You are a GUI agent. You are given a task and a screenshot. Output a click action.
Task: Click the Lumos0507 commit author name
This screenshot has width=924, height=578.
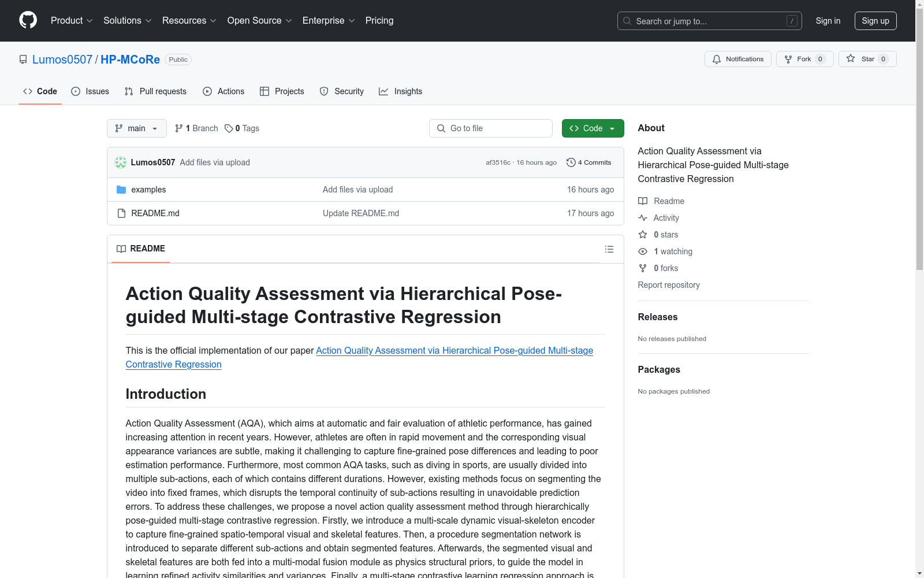tap(153, 162)
